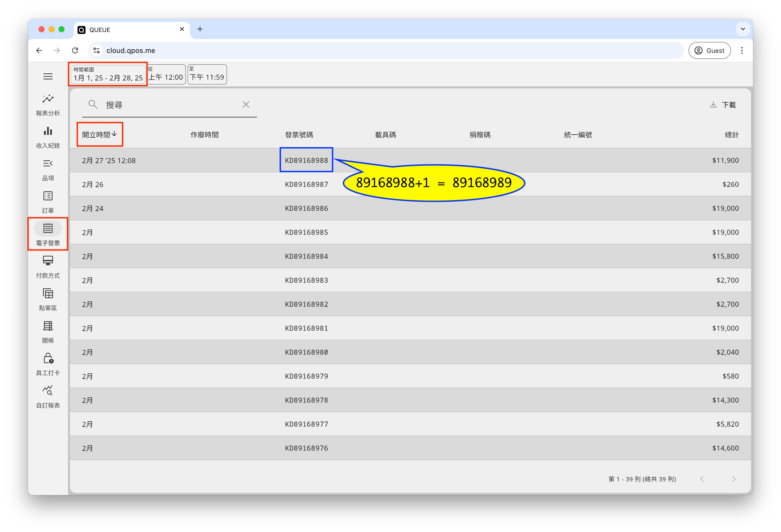
Task: Select invoice KD89168984
Action: pyautogui.click(x=306, y=256)
